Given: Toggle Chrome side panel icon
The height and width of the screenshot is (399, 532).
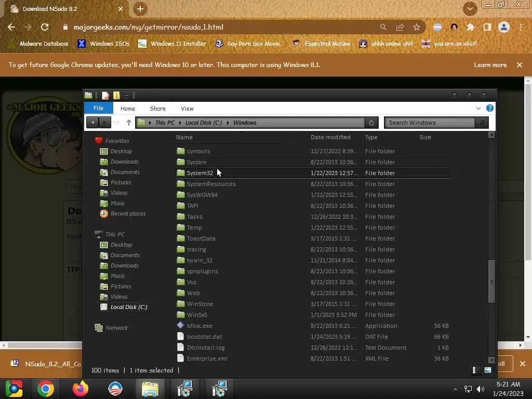Looking at the screenshot, I should [x=487, y=27].
